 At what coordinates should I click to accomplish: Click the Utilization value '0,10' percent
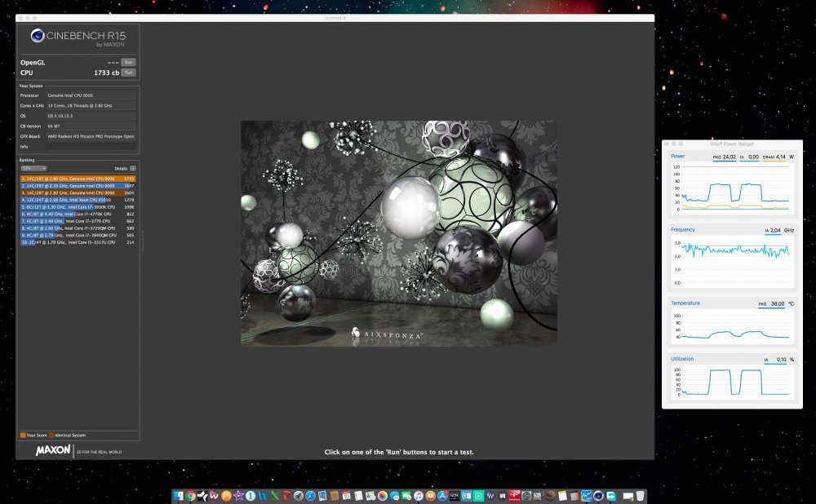pyautogui.click(x=781, y=360)
